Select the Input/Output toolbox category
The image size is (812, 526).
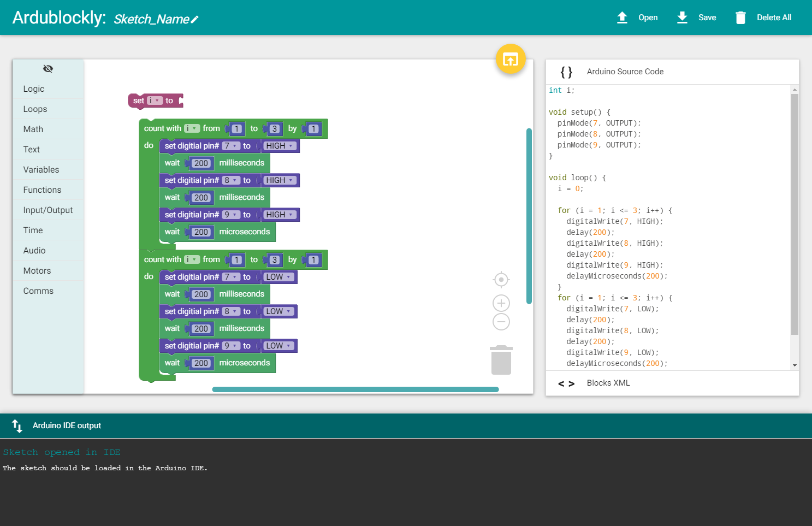pos(48,210)
